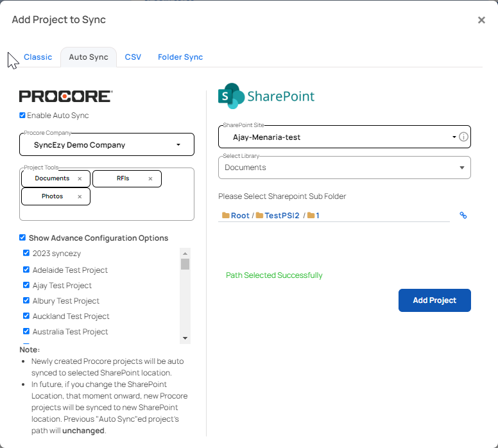
Task: Open the TestPSI2 folder breadcrumb
Action: coord(282,216)
